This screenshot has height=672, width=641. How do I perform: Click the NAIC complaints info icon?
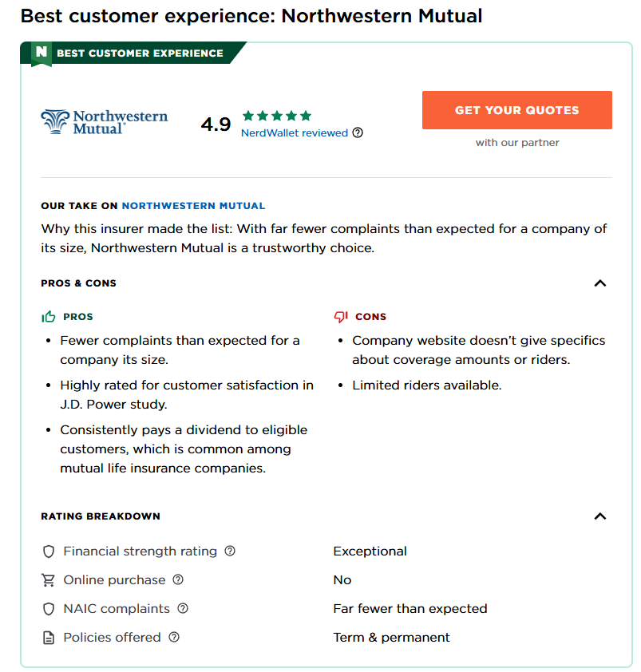183,608
